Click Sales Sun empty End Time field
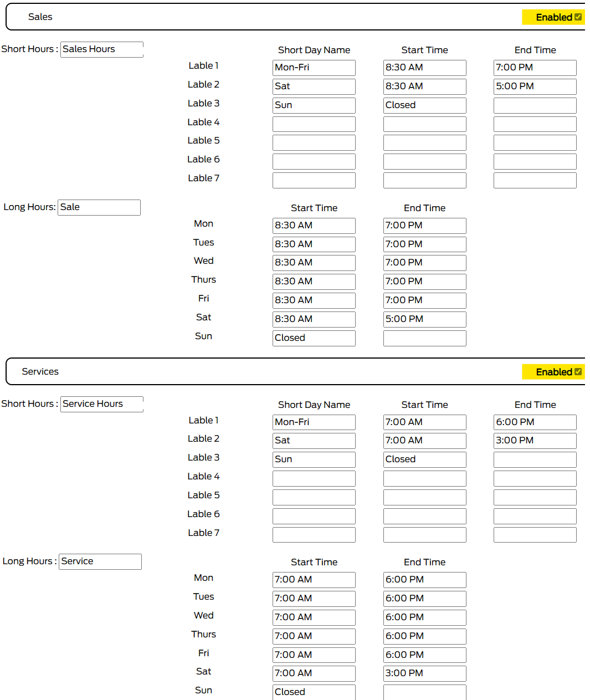 [425, 338]
